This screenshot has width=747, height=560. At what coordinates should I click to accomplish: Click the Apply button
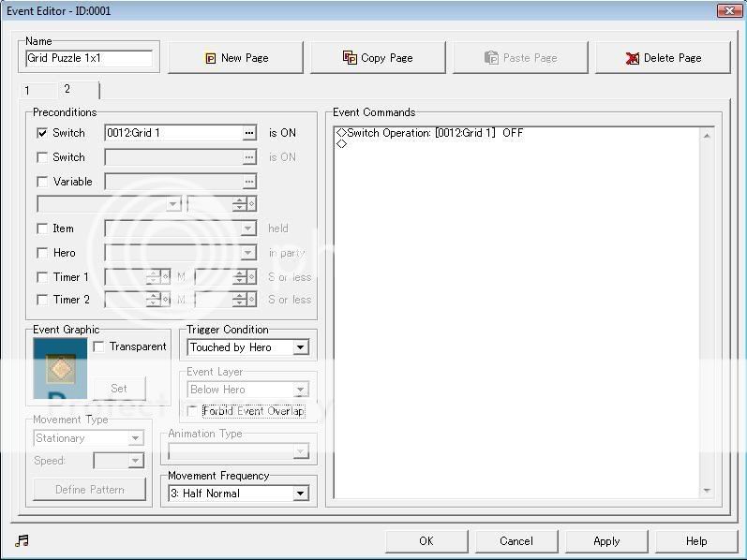coord(606,540)
